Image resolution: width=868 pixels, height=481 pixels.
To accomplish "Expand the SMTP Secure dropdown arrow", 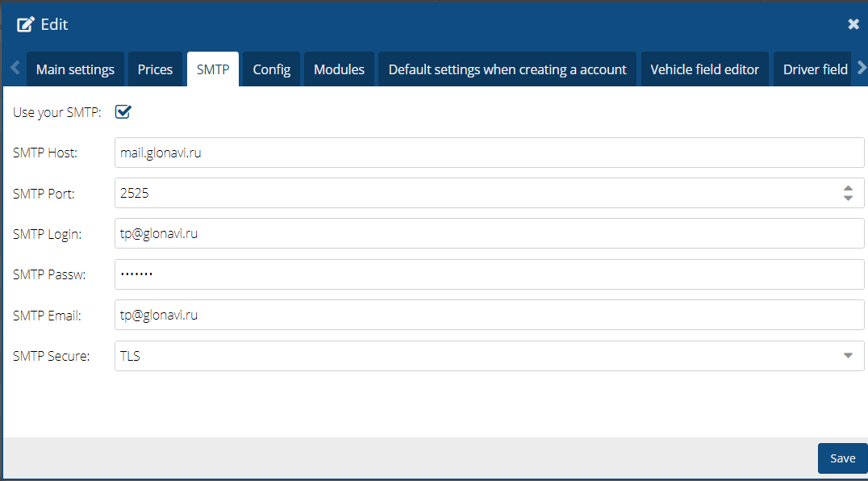I will point(848,355).
